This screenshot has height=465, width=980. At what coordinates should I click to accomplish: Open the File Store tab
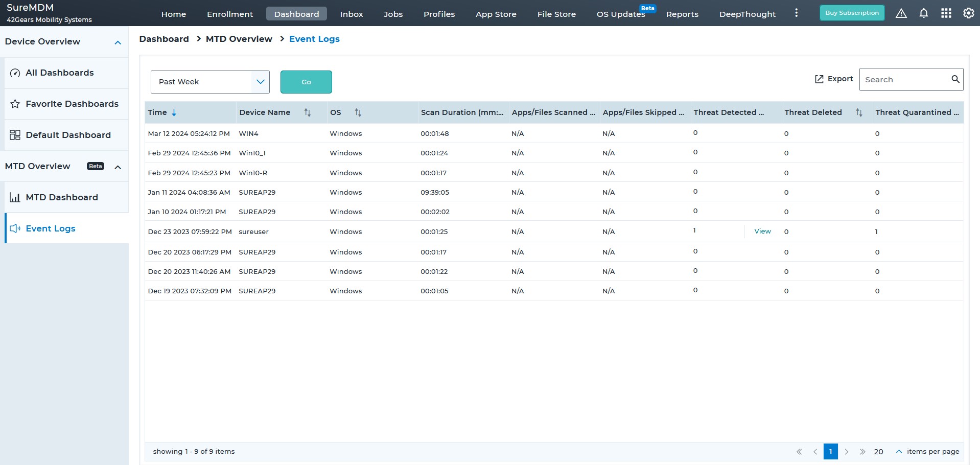[x=556, y=14]
